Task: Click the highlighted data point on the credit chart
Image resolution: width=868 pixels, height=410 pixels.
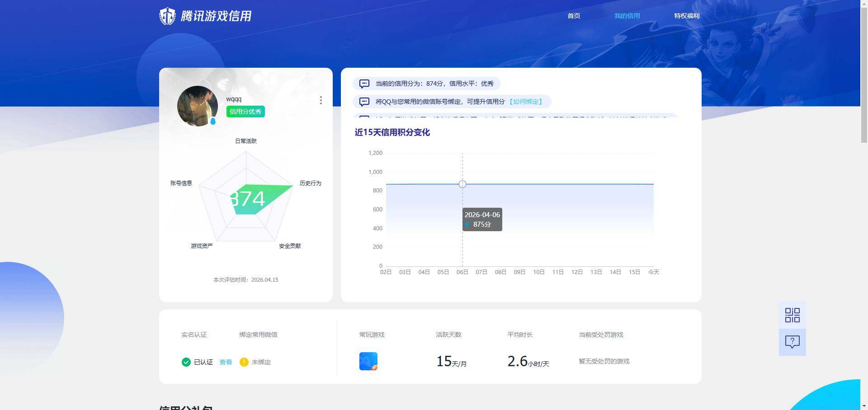Action: pyautogui.click(x=462, y=184)
